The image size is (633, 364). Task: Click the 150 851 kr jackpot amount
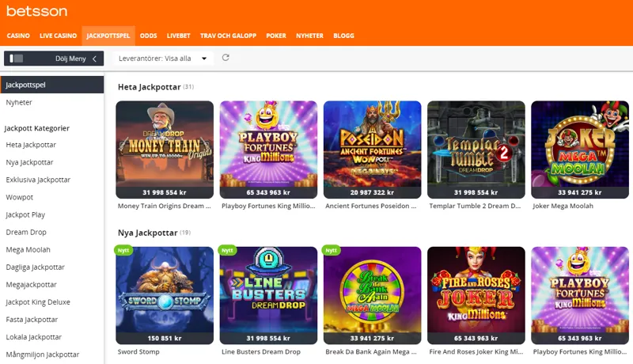(x=165, y=338)
